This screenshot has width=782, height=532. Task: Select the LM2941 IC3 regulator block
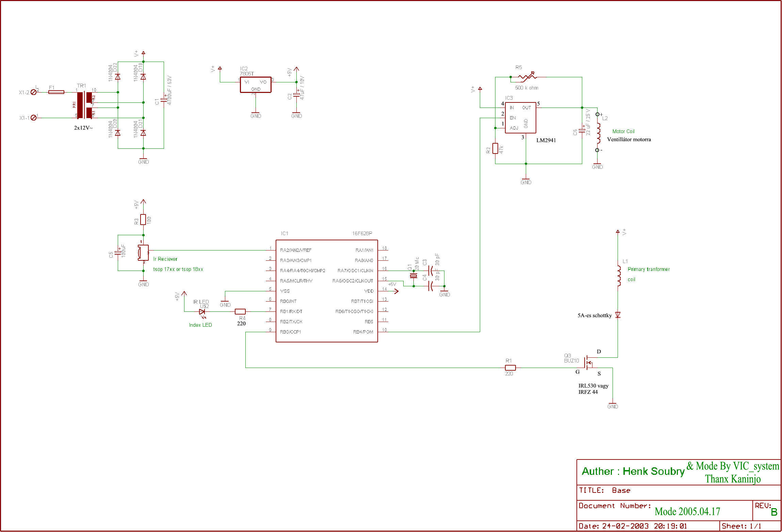click(520, 117)
